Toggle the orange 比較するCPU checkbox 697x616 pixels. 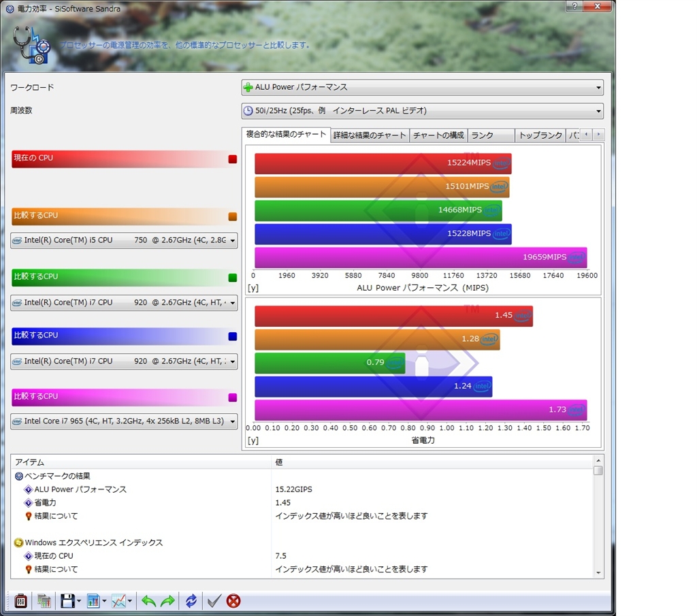point(233,216)
